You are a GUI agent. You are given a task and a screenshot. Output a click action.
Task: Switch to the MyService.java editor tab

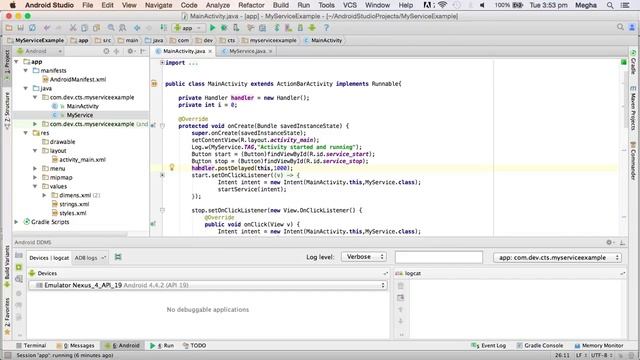click(247, 51)
